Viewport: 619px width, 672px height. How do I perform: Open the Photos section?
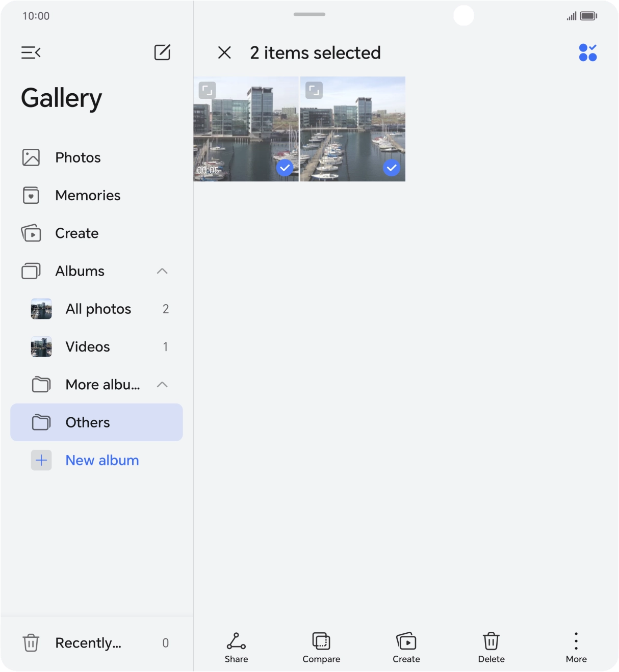click(78, 157)
